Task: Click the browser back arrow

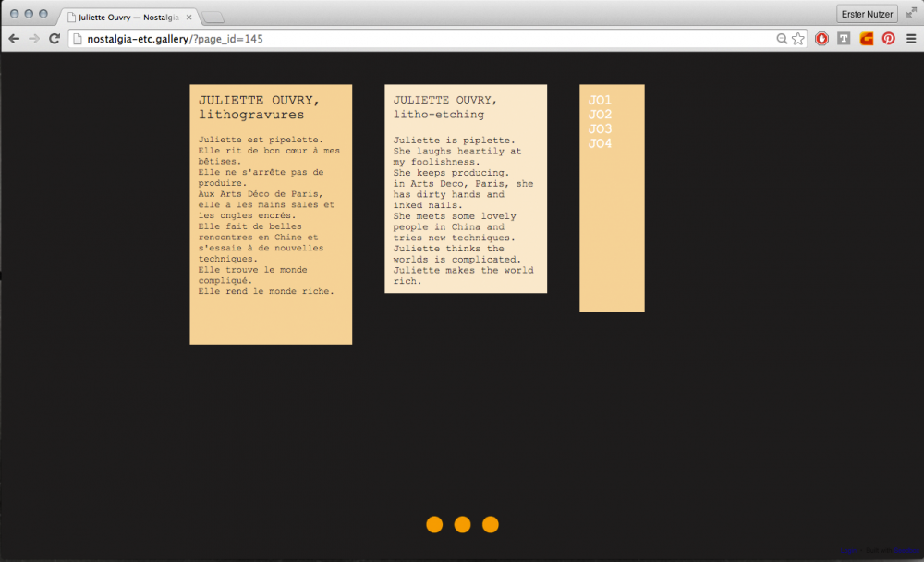Action: coord(14,39)
